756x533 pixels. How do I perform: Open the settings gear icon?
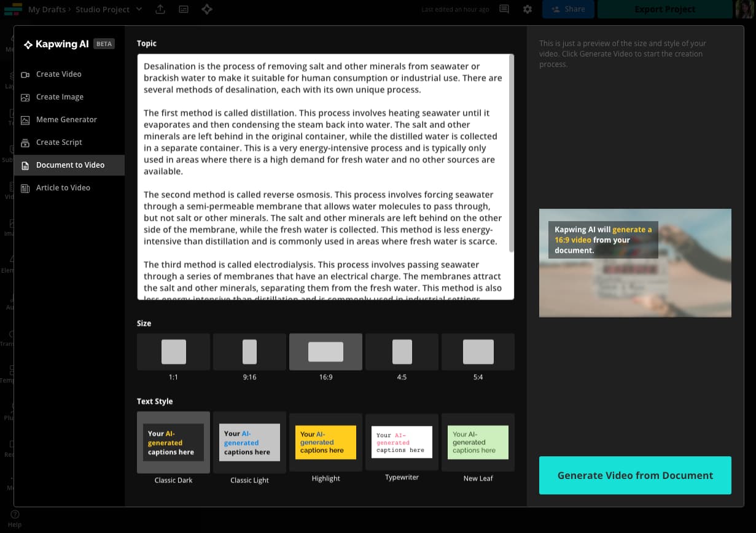coord(528,9)
